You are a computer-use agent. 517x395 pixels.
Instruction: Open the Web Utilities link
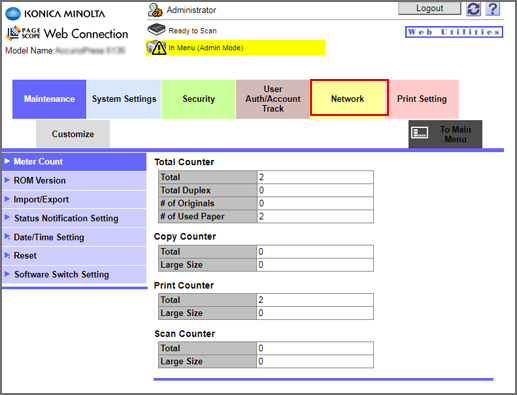click(454, 32)
